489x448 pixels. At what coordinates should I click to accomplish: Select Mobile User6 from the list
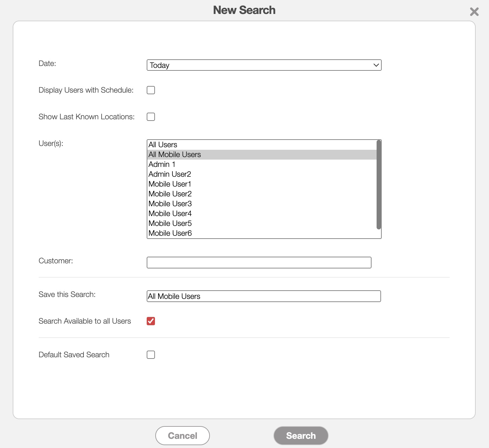click(170, 233)
